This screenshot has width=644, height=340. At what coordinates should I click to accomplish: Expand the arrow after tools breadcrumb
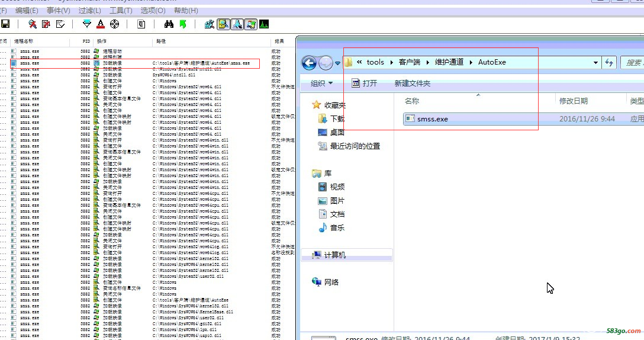[x=391, y=62]
